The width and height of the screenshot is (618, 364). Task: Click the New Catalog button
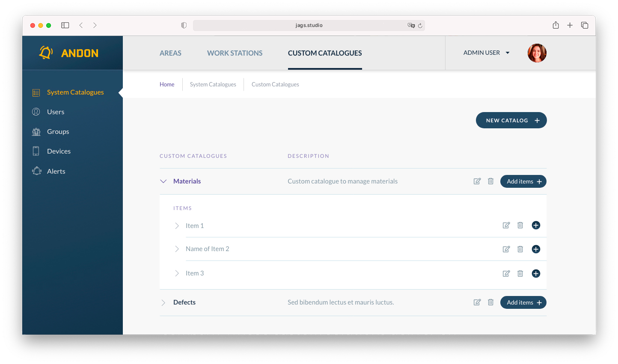click(x=511, y=120)
